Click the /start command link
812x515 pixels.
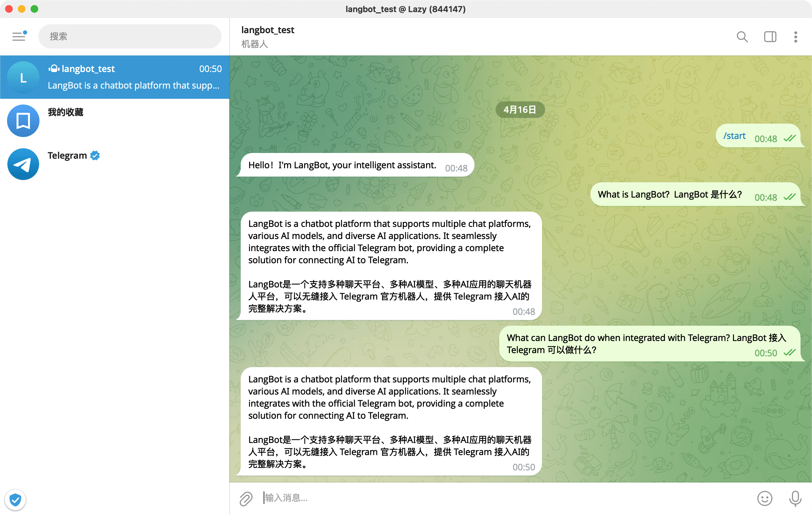[734, 136]
